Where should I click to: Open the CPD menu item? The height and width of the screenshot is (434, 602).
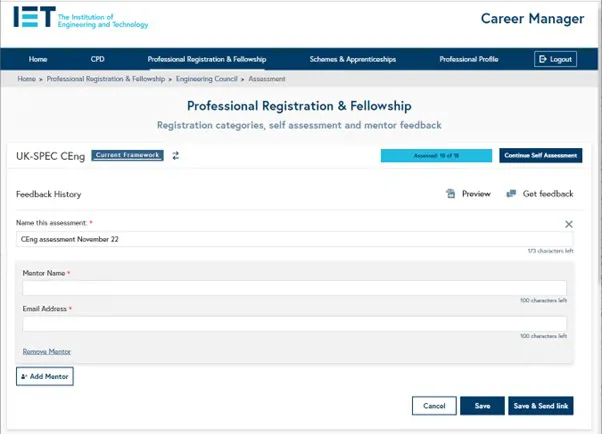pyautogui.click(x=98, y=59)
